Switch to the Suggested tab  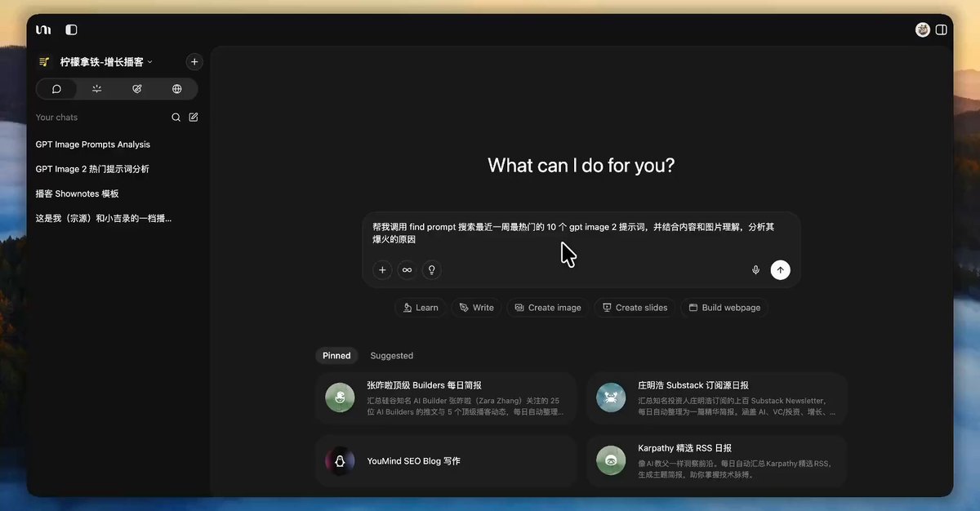pyautogui.click(x=392, y=356)
